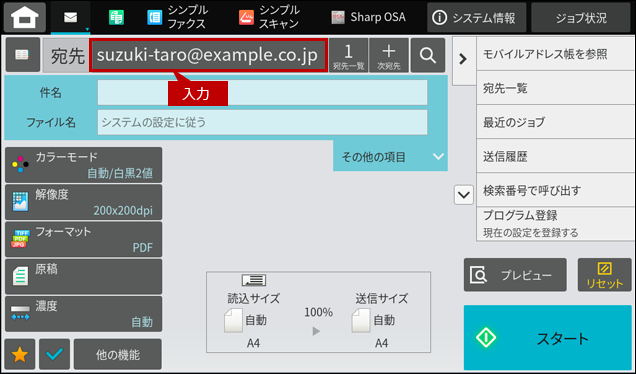Open プレビュー

click(515, 275)
